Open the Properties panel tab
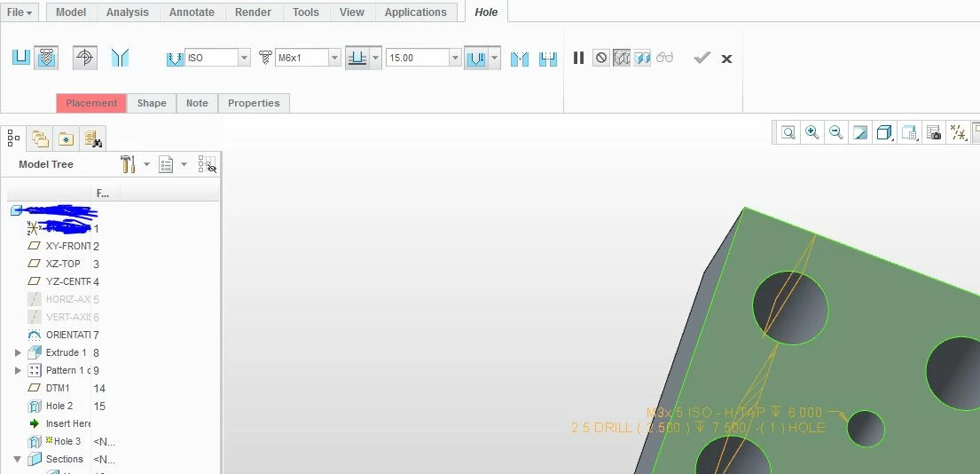 pyautogui.click(x=254, y=103)
